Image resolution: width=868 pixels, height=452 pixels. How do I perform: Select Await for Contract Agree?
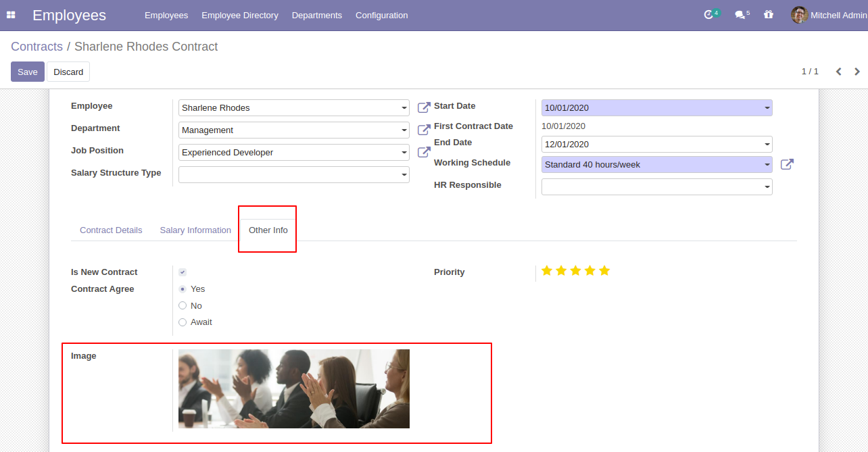click(x=183, y=322)
